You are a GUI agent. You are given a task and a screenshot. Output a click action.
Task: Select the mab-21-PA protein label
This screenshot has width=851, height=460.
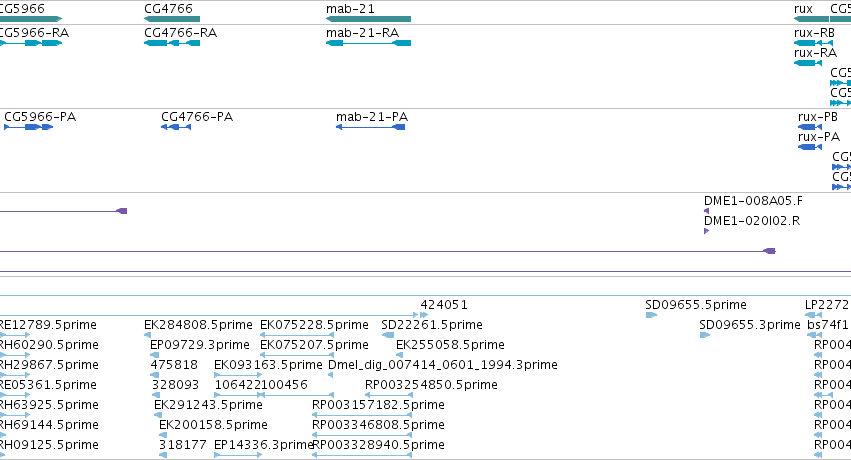(372, 117)
